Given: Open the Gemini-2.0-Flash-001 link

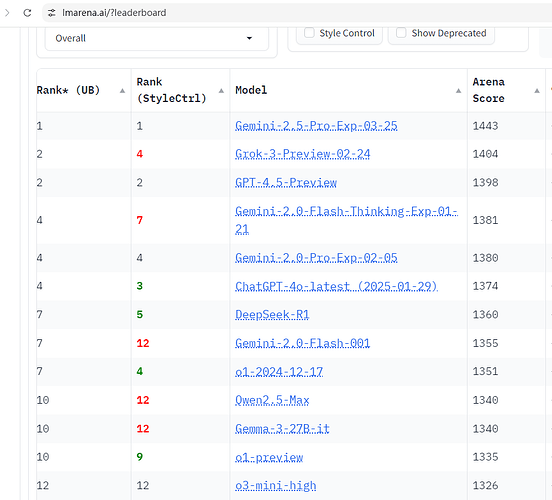Looking at the screenshot, I should (302, 343).
